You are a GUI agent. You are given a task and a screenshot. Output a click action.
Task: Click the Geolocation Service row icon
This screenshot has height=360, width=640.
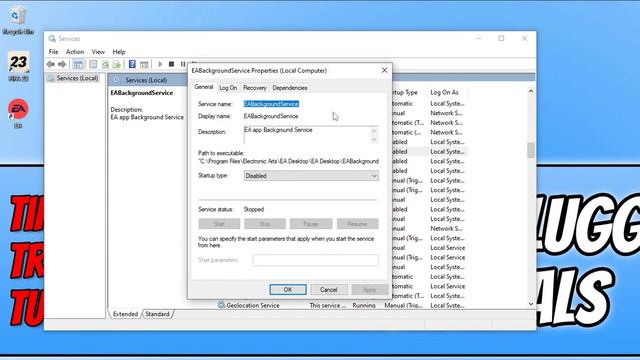(x=221, y=305)
